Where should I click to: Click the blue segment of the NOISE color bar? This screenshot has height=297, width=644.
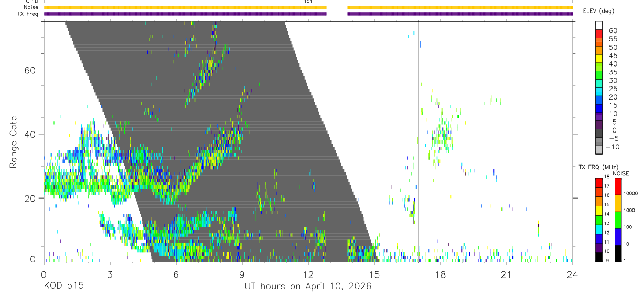618,237
